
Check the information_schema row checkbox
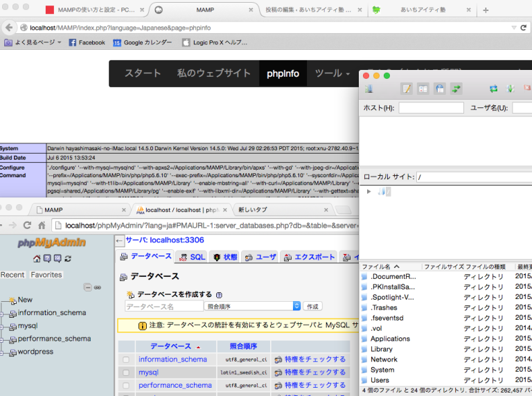[x=126, y=359]
